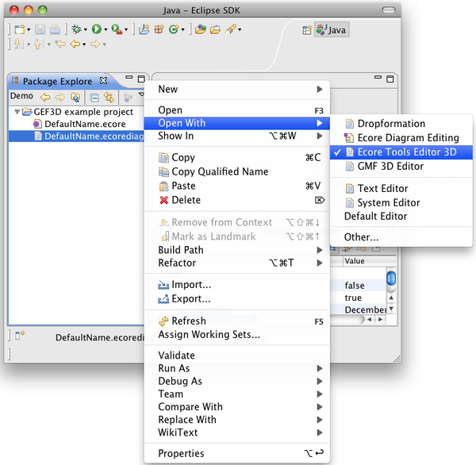476x465 pixels.
Task: Click Up icon in Package Explorer toolbar
Action: [x=75, y=97]
